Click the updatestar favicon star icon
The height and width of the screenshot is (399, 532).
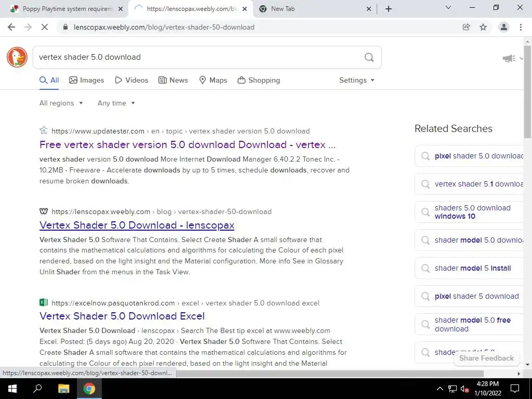click(44, 130)
